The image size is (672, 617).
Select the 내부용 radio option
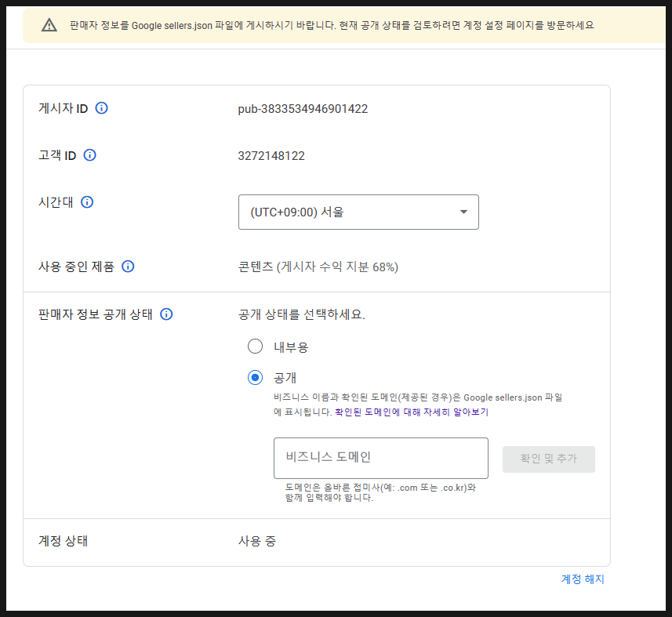(x=255, y=347)
